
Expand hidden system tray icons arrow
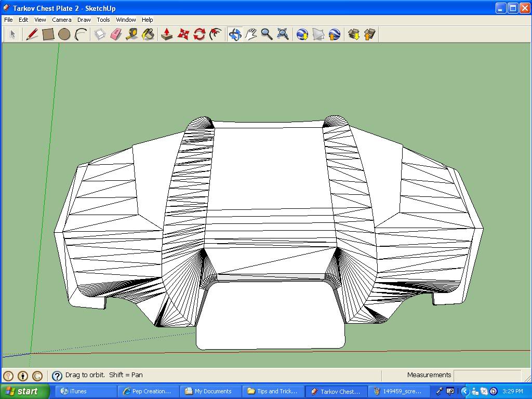point(465,391)
